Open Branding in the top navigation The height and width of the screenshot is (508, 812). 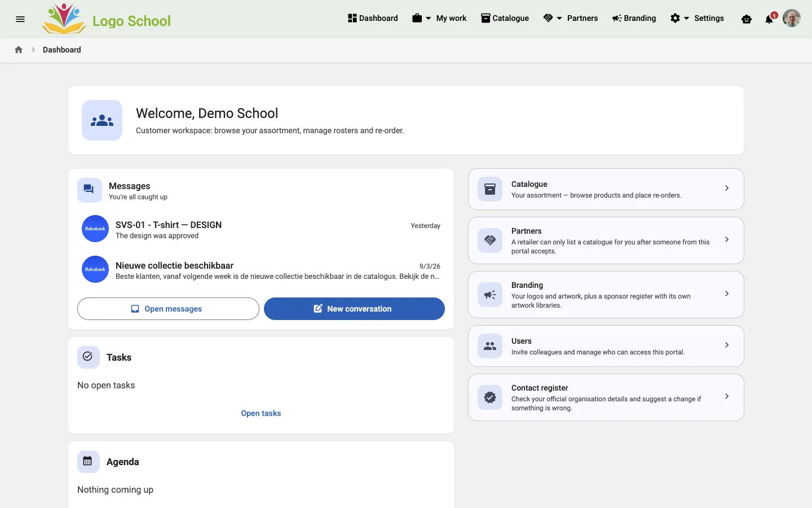pyautogui.click(x=634, y=18)
